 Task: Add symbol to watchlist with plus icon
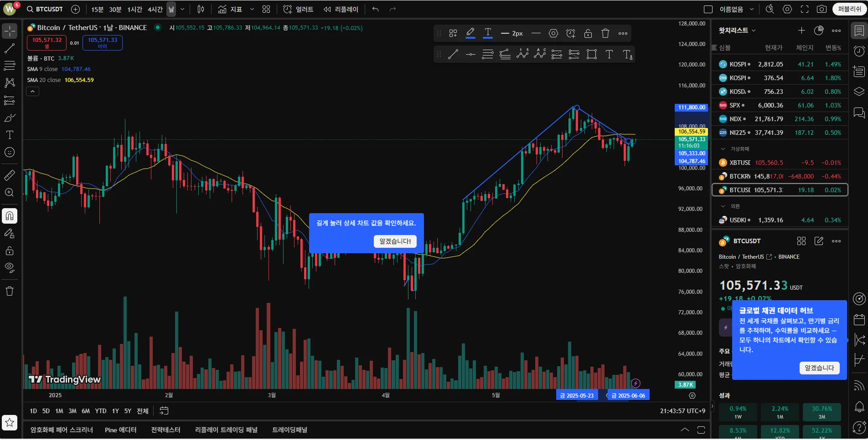click(x=801, y=31)
